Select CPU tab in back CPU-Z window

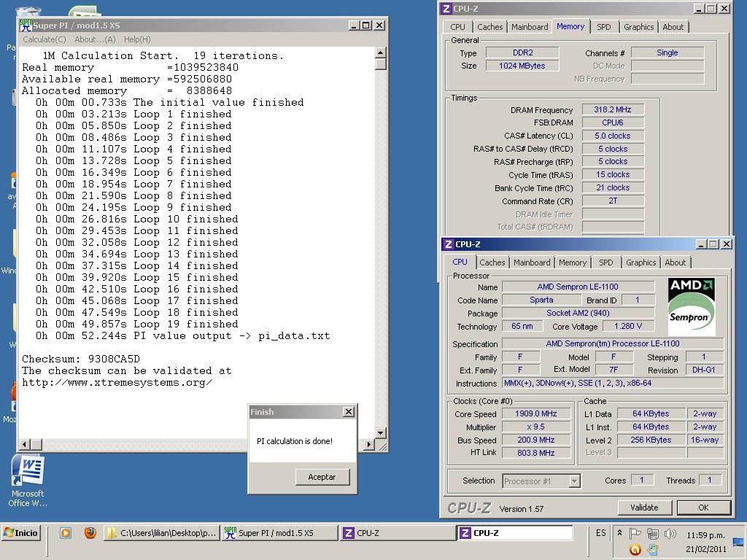click(x=457, y=27)
